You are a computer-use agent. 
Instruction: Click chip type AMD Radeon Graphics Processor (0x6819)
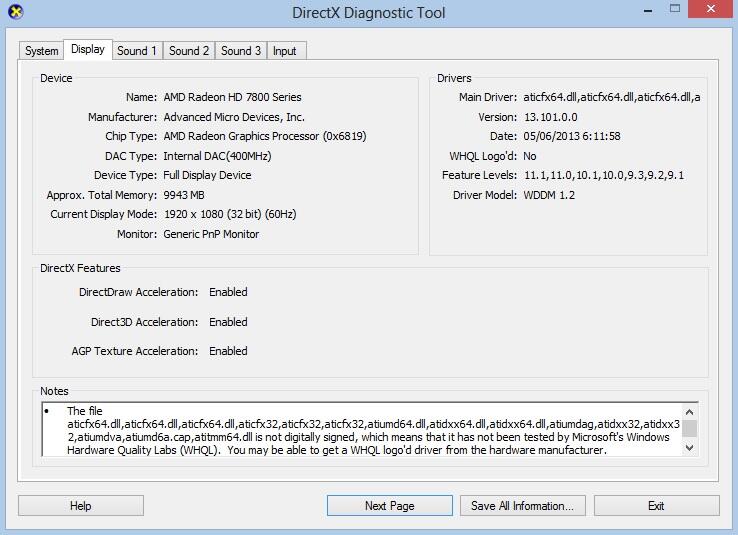tap(265, 136)
